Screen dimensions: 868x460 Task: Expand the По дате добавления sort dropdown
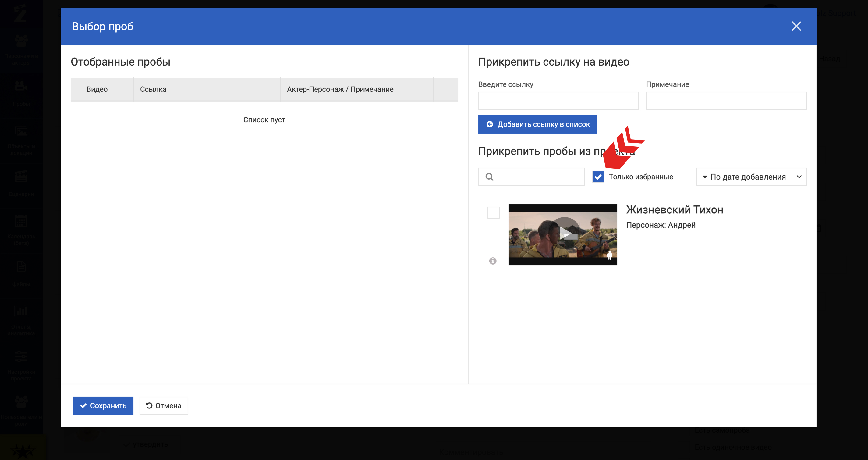(x=747, y=177)
